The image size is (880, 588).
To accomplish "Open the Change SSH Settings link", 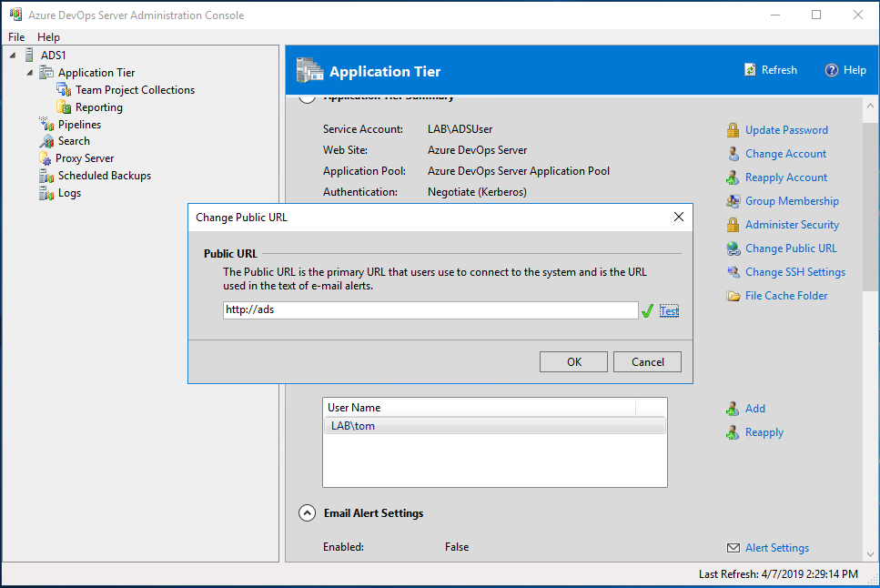I will point(795,272).
